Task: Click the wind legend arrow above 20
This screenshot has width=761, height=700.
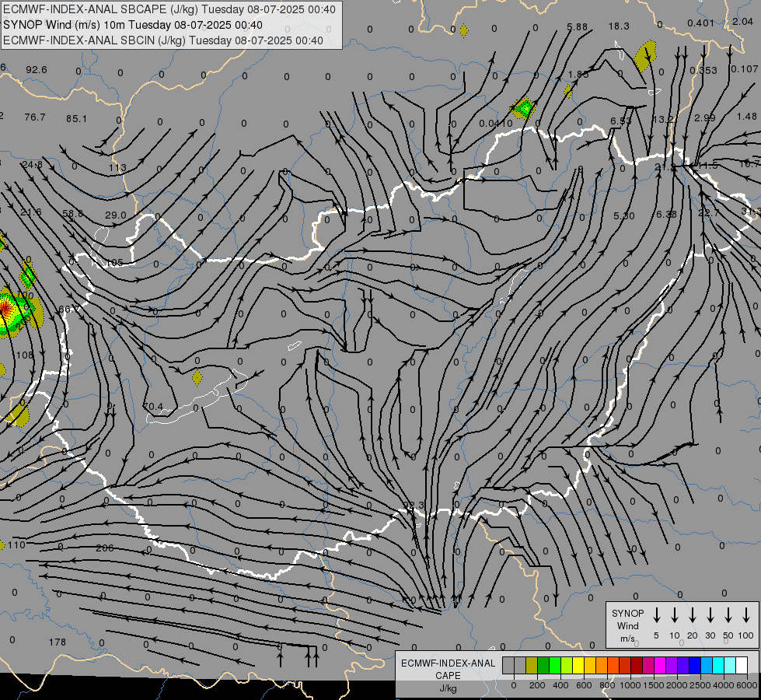Action: 693,615
